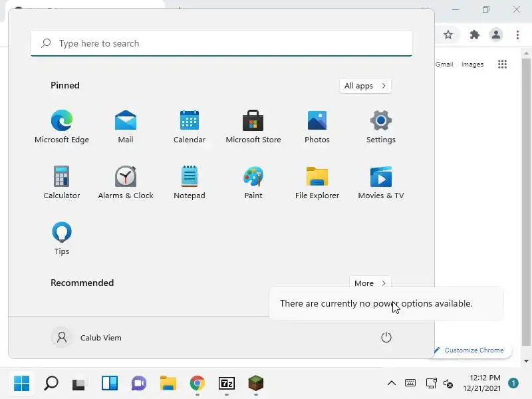The width and height of the screenshot is (532, 399).
Task: Open network status tray icon
Action: click(431, 384)
